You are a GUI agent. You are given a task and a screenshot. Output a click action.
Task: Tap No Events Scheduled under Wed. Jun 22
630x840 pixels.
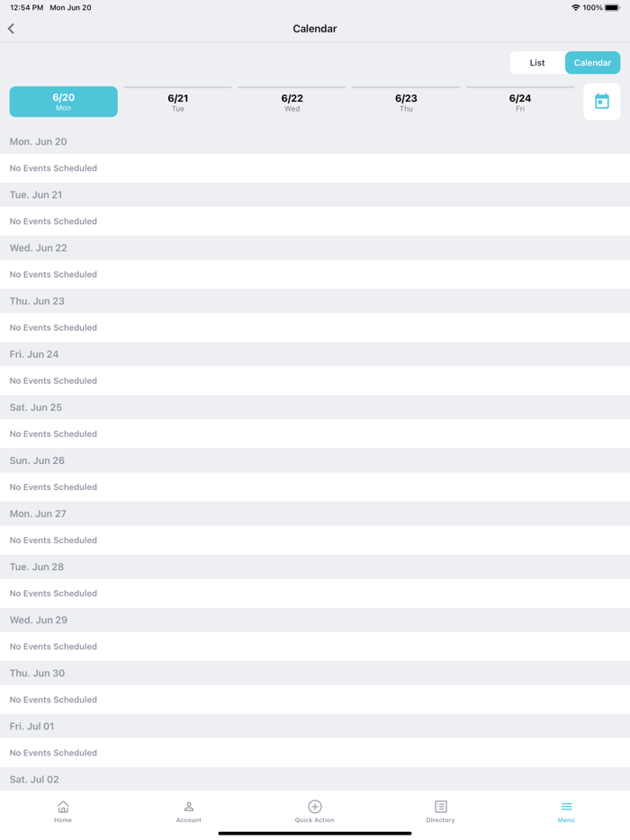tap(315, 274)
